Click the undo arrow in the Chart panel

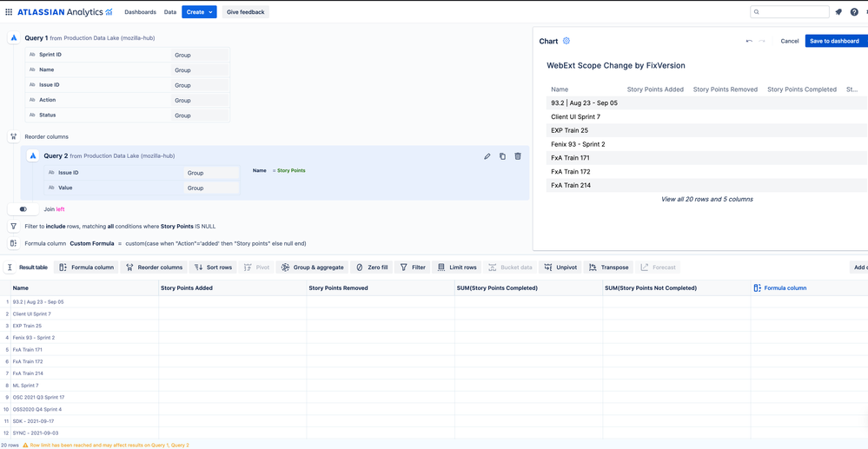[749, 41]
